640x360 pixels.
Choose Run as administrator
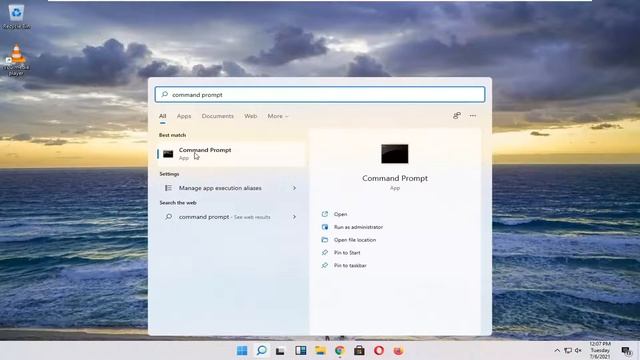tap(358, 227)
